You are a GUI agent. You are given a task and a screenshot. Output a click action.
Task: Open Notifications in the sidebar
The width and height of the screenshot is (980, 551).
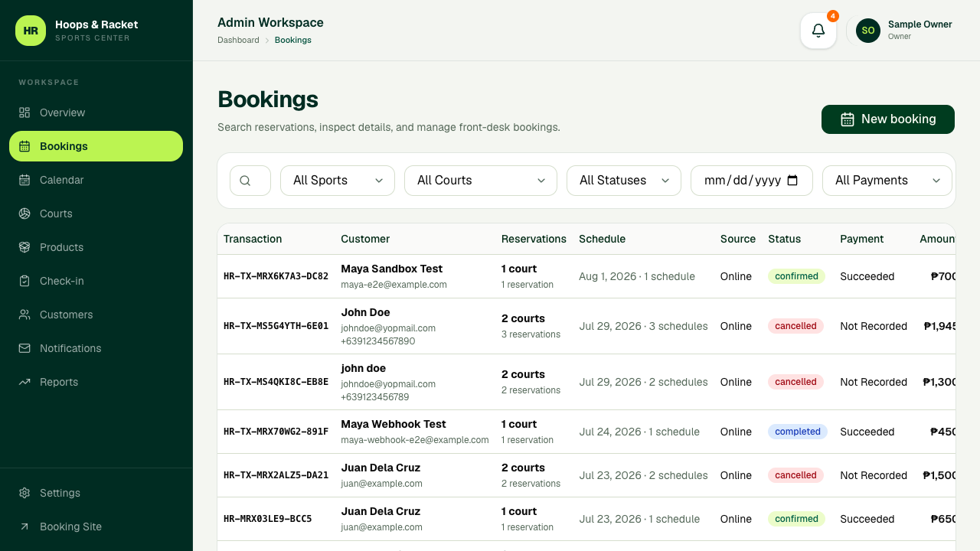[x=96, y=348]
